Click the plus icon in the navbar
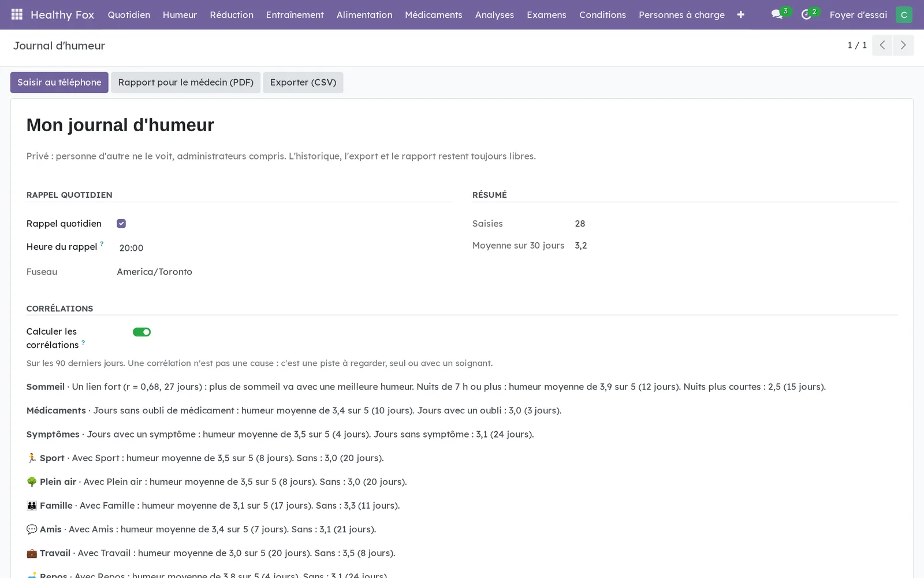The height and width of the screenshot is (578, 924). [x=740, y=14]
